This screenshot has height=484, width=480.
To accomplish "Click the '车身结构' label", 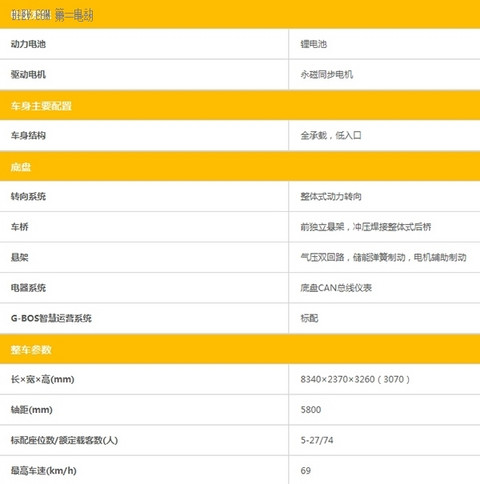I will click(x=28, y=135).
